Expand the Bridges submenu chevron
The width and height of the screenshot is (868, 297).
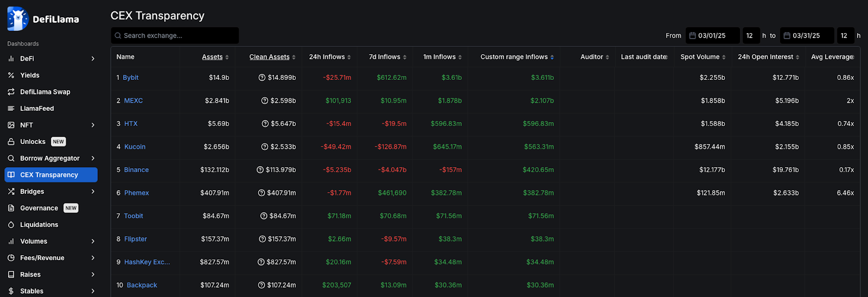pos(93,192)
